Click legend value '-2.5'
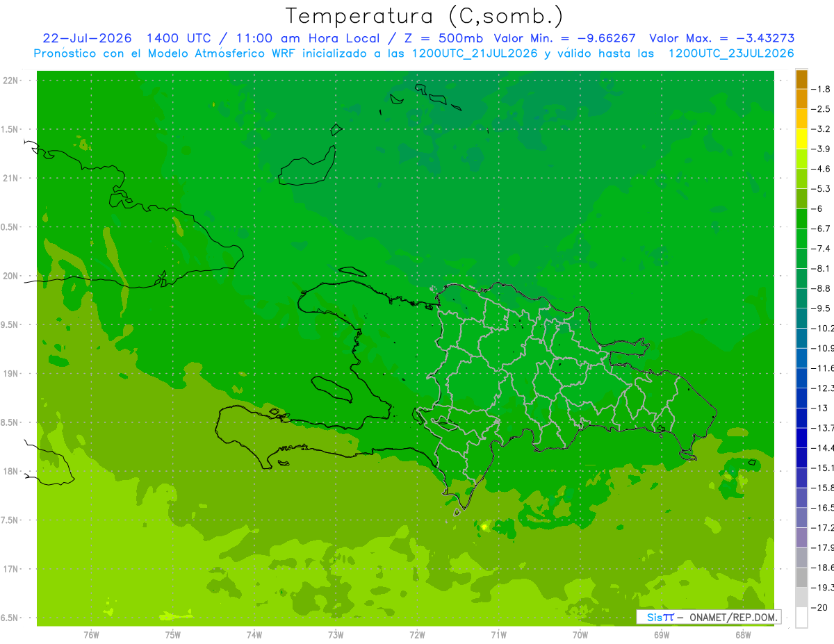Screen dimensions: 834x644 tap(821, 109)
